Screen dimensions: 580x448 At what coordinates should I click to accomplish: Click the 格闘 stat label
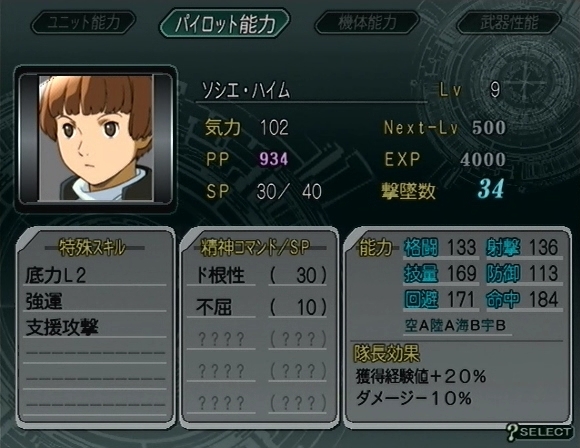pyautogui.click(x=421, y=247)
